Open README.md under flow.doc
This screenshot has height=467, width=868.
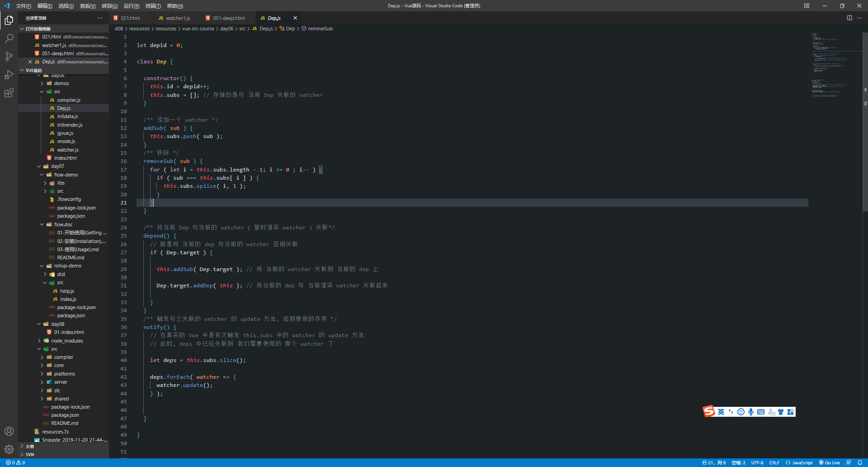coord(71,257)
